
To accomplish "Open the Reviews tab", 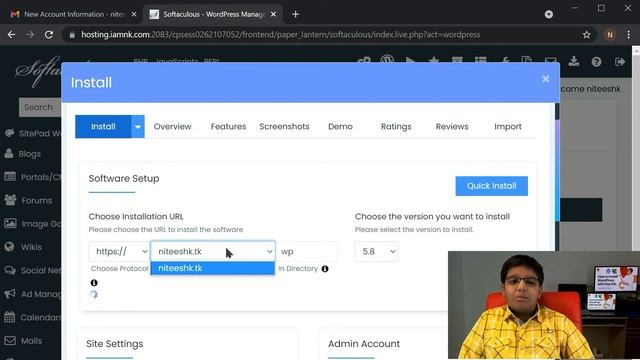I will 452,127.
